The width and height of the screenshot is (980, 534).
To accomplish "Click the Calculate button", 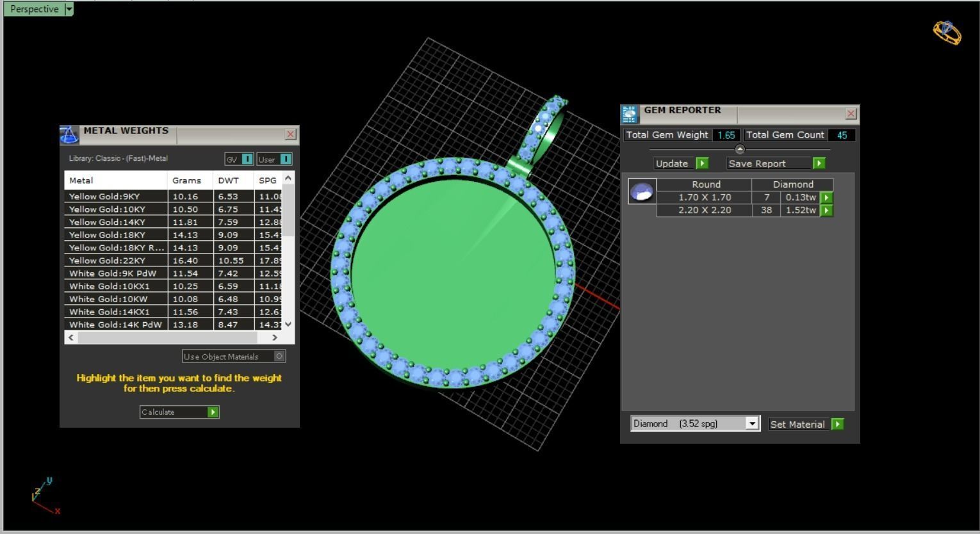I will 179,412.
